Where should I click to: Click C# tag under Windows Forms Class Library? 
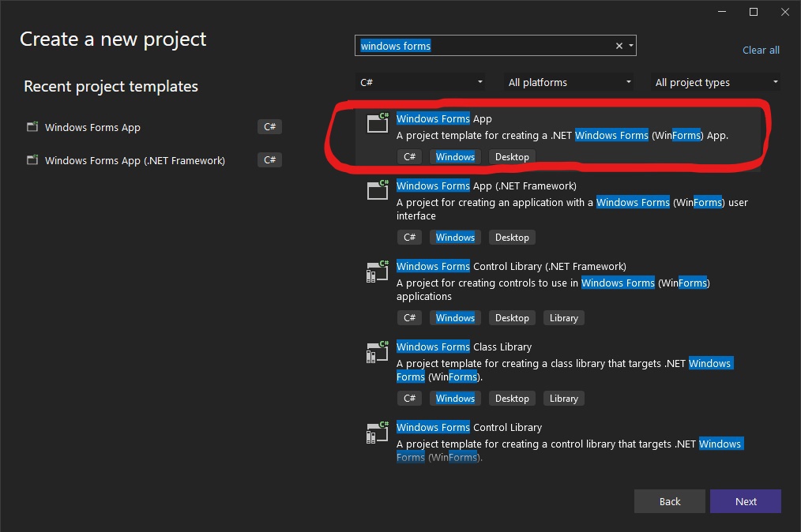tap(409, 399)
